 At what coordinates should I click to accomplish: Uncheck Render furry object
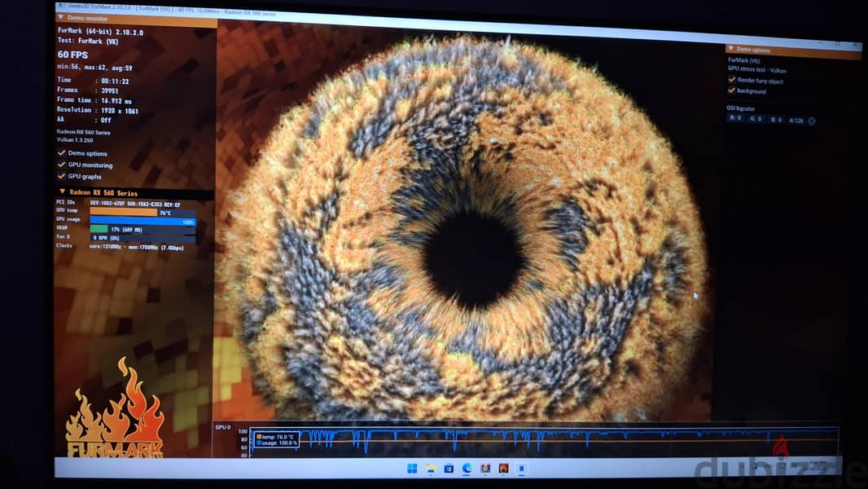point(732,80)
